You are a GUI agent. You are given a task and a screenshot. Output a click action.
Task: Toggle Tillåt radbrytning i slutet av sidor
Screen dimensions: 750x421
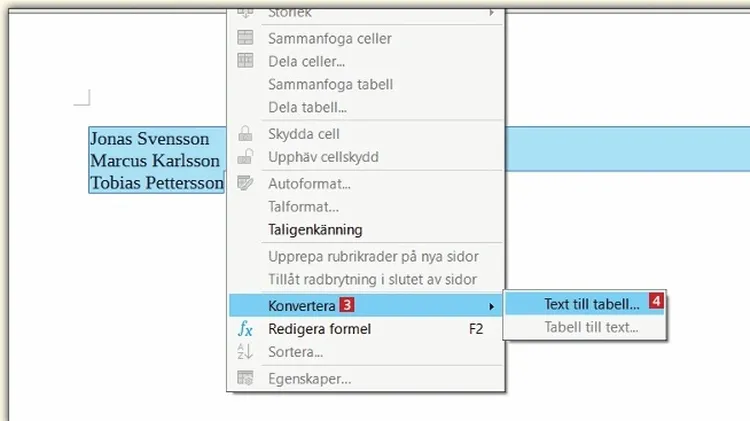pos(372,280)
